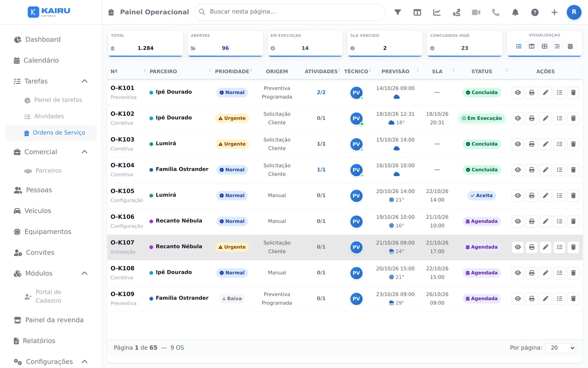
Task: Switch to list view in Visualização
Action: click(519, 46)
